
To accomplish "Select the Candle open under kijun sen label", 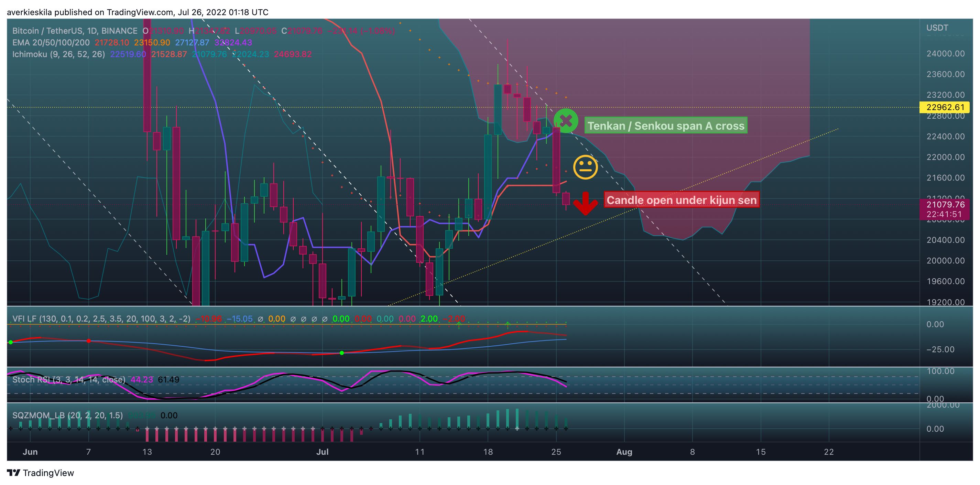I will pyautogui.click(x=682, y=200).
